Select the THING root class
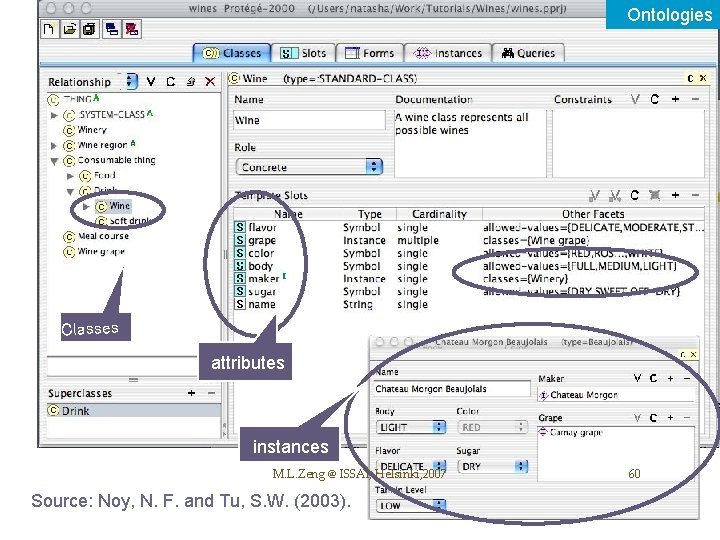Screen dimensions: 720x540 tap(73, 99)
